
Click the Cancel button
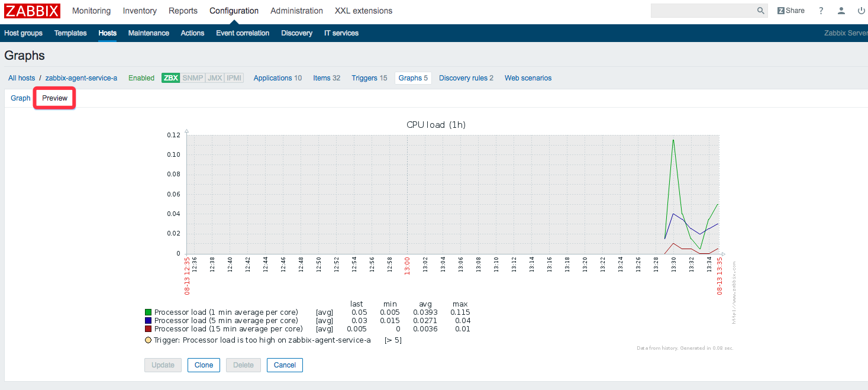pyautogui.click(x=285, y=365)
